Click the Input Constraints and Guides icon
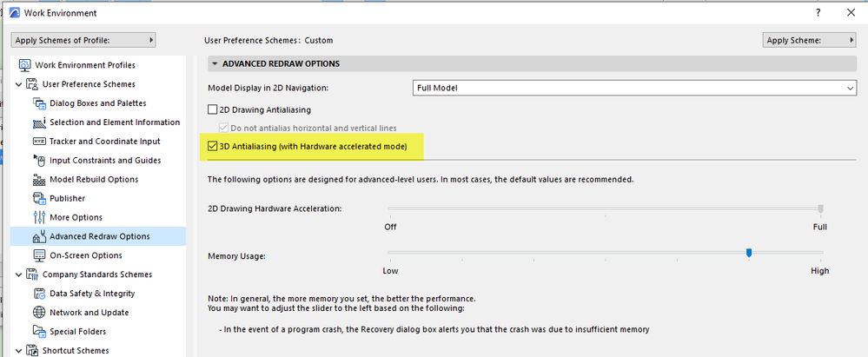The image size is (868, 357). coord(39,161)
